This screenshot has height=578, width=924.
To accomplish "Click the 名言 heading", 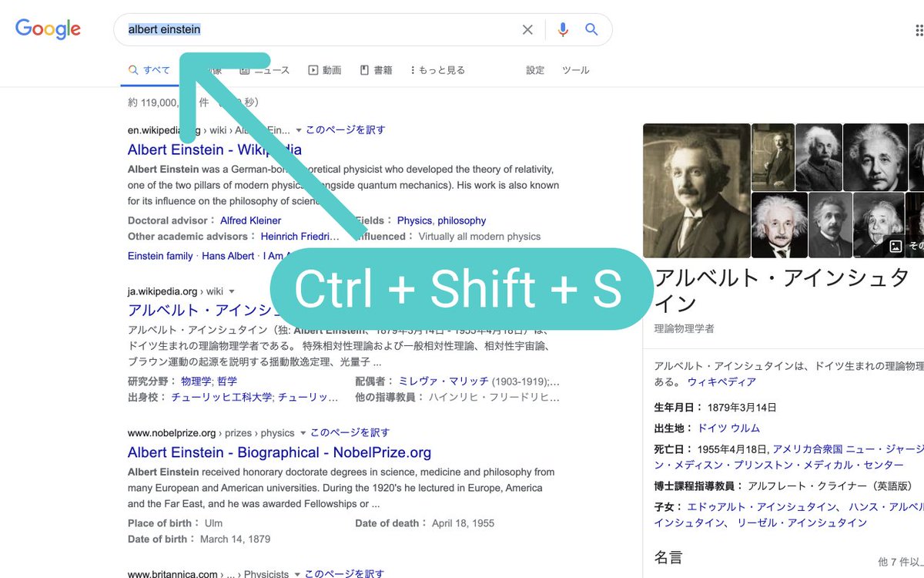I will pos(668,556).
